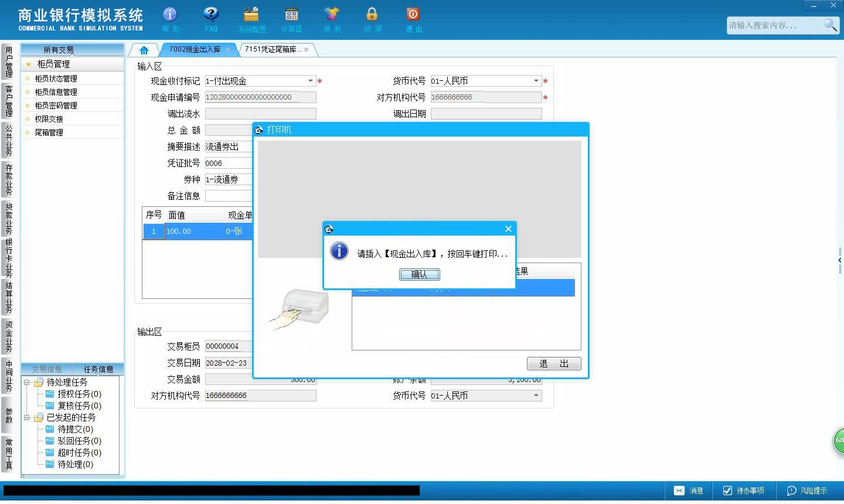This screenshot has width=844, height=504.
Task: Open the 客户管理 side tab
Action: coord(8,100)
